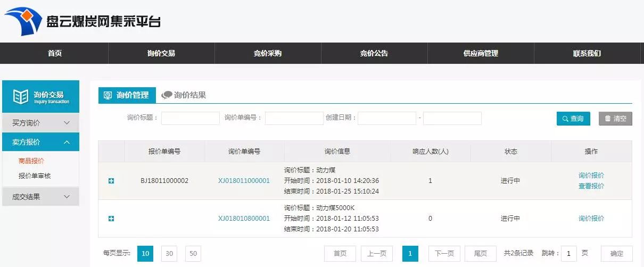Open inquiry link XJ018011000001

244,181
